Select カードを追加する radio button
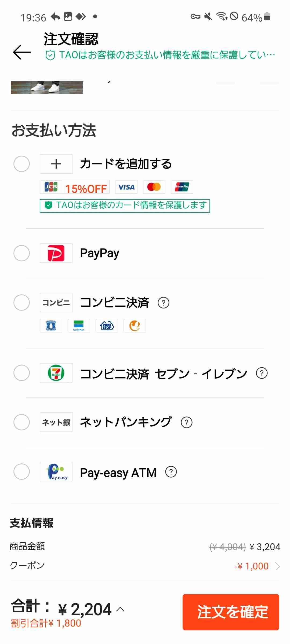 (x=21, y=164)
